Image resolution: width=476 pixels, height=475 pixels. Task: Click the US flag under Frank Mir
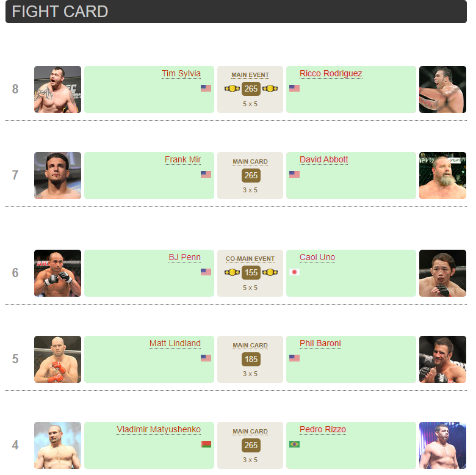pos(206,174)
